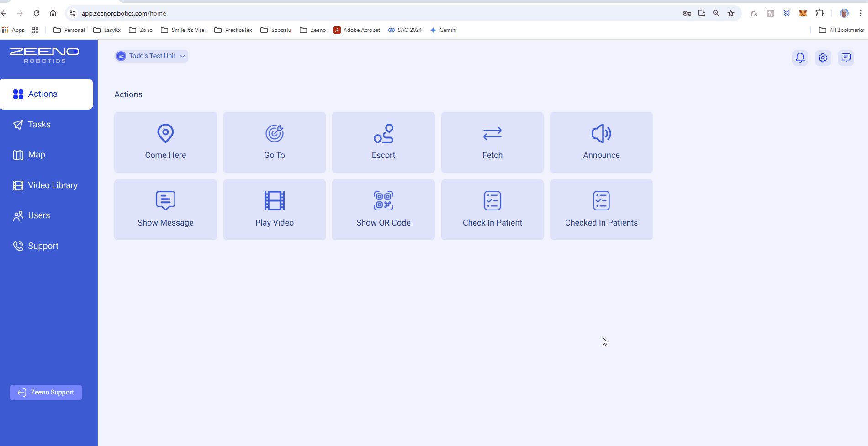This screenshot has height=446, width=868.
Task: Click the Check In Patient tile
Action: click(492, 210)
